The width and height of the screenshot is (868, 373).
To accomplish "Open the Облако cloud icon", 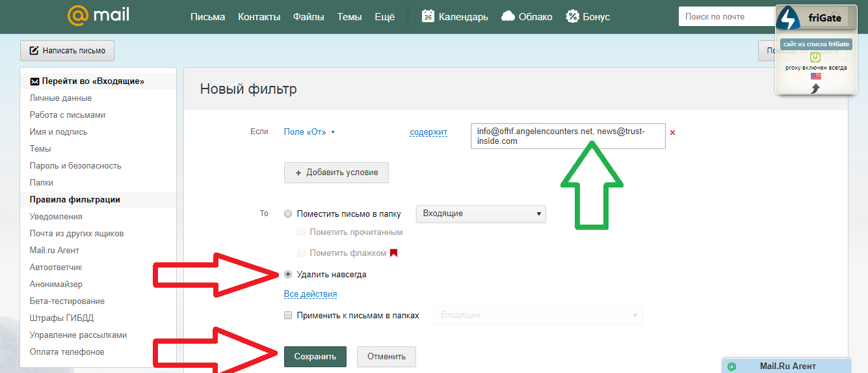I will [508, 16].
